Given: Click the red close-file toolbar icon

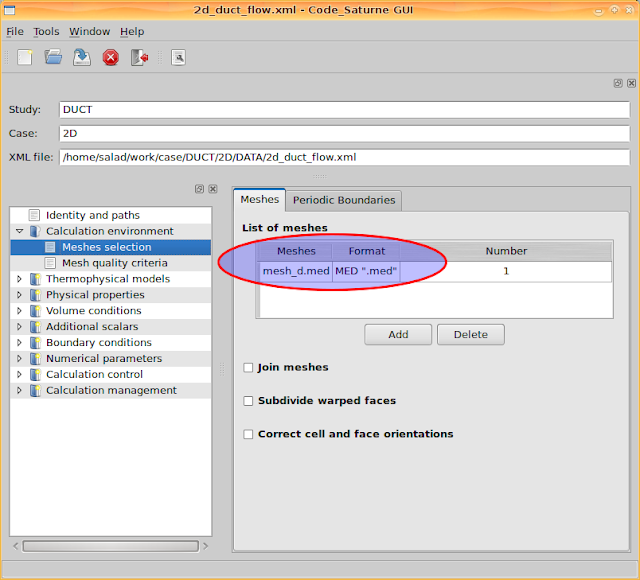Looking at the screenshot, I should 111,58.
